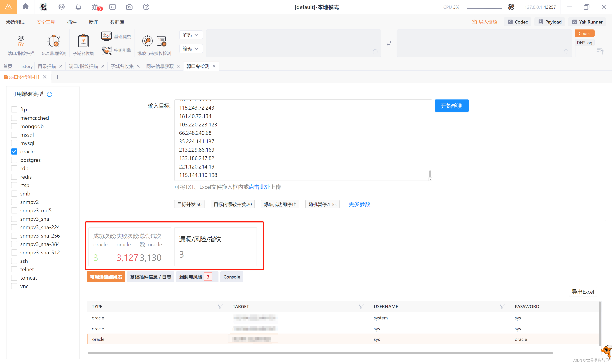
Task: Open the Payload button
Action: tap(550, 22)
